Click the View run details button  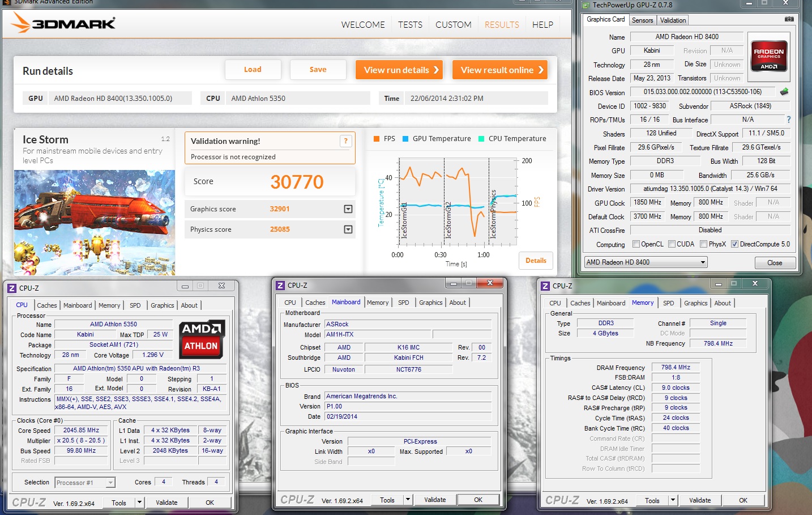click(x=399, y=70)
